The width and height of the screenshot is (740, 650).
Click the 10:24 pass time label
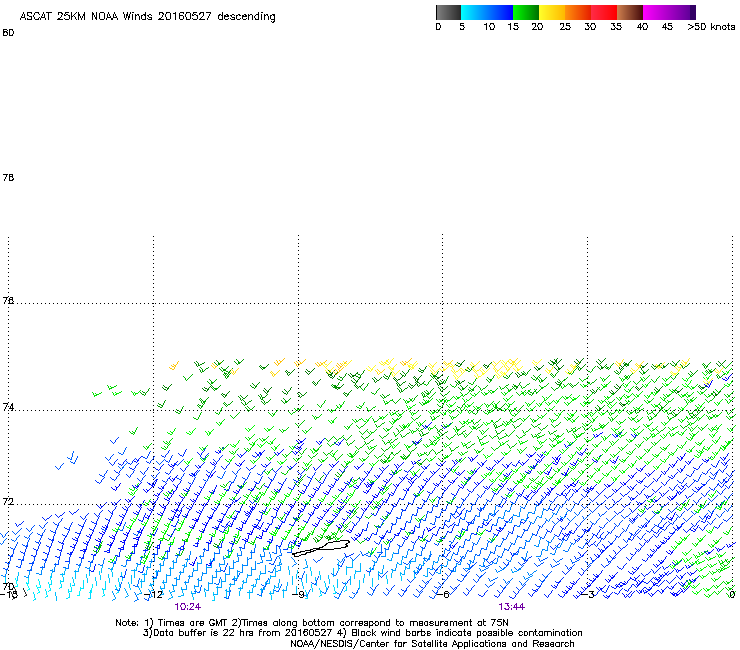[187, 607]
